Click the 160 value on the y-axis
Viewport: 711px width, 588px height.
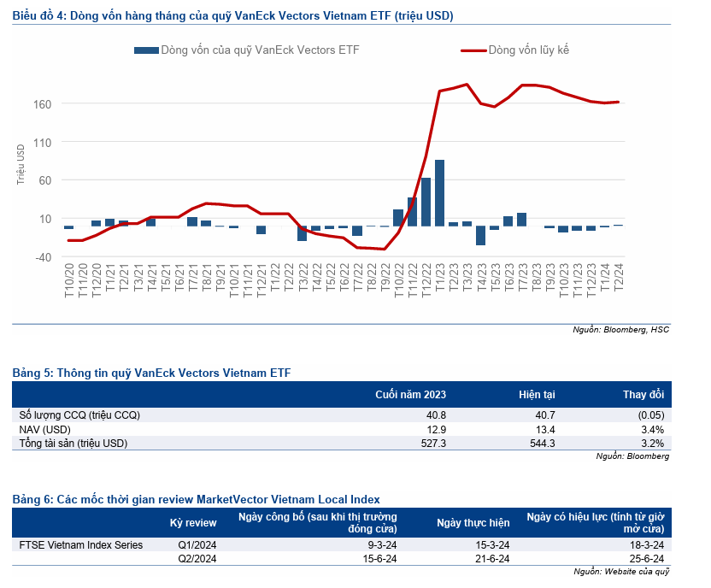(43, 104)
